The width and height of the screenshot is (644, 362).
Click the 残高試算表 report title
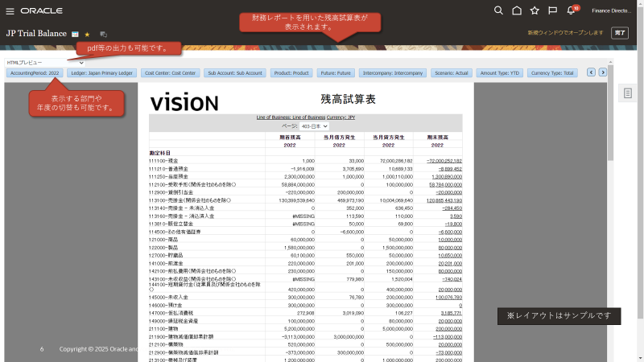[x=349, y=99]
